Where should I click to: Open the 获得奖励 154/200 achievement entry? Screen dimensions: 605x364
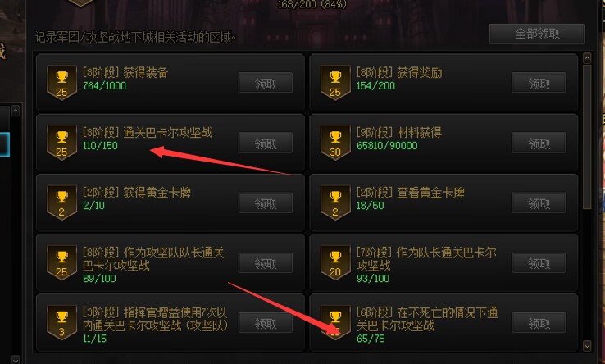[444, 83]
